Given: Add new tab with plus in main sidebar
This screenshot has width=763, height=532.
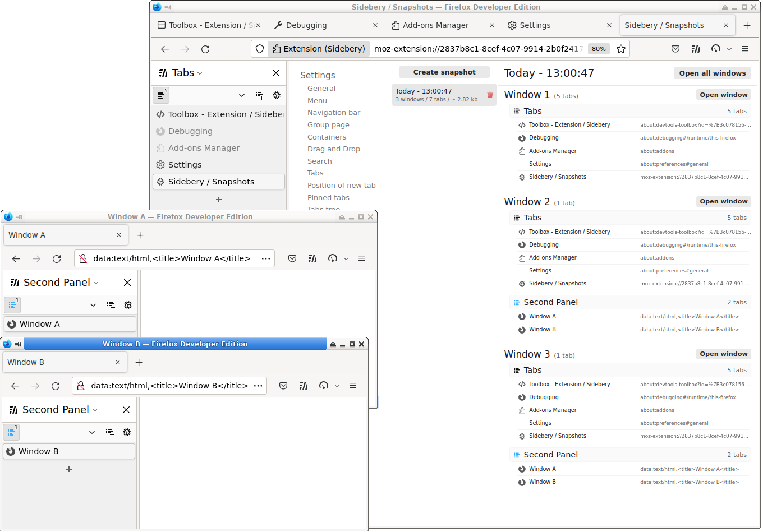Looking at the screenshot, I should (x=219, y=200).
